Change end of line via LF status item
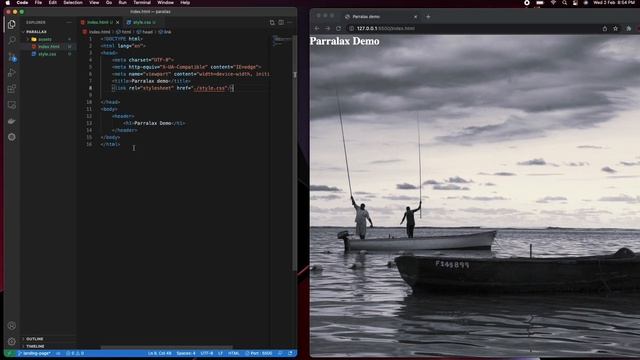The width and height of the screenshot is (640, 360). (220, 353)
